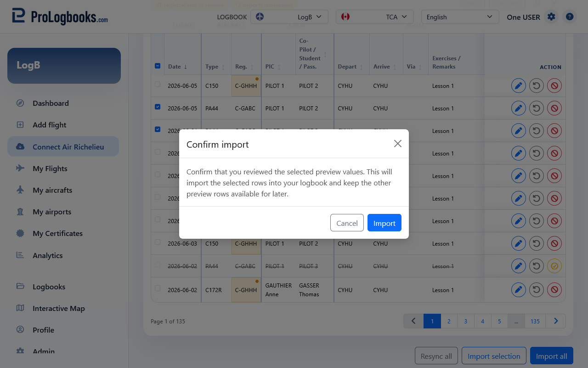Open the LogB logbook dropdown
Image resolution: width=588 pixels, height=368 pixels.
289,17
